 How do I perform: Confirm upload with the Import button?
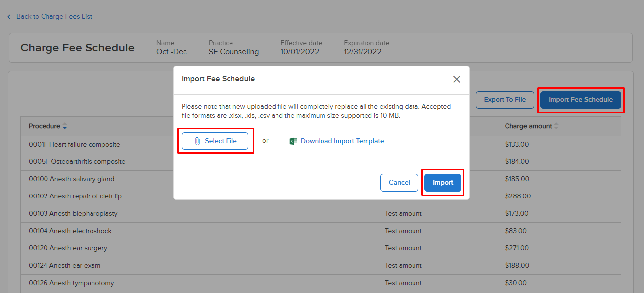tap(443, 182)
